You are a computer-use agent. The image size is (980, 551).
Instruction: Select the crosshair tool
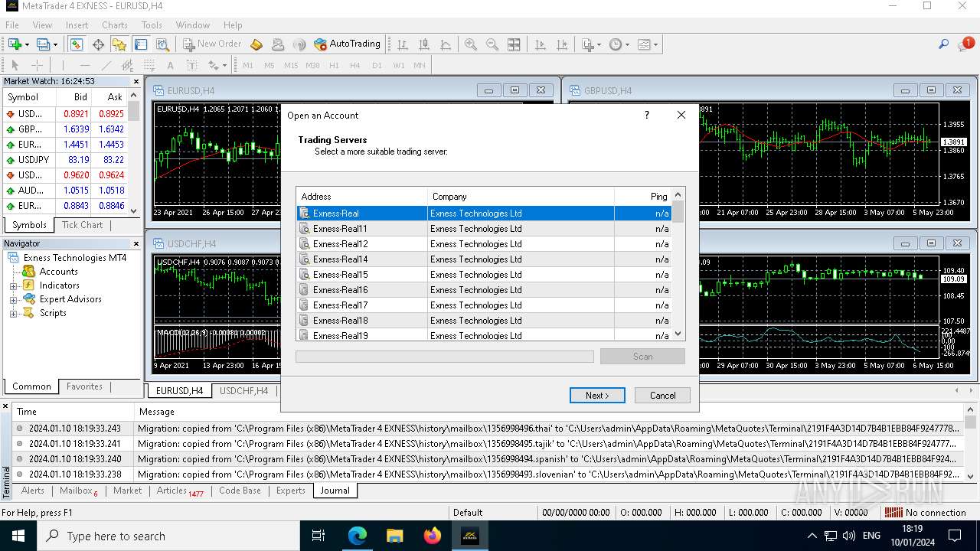(x=36, y=65)
